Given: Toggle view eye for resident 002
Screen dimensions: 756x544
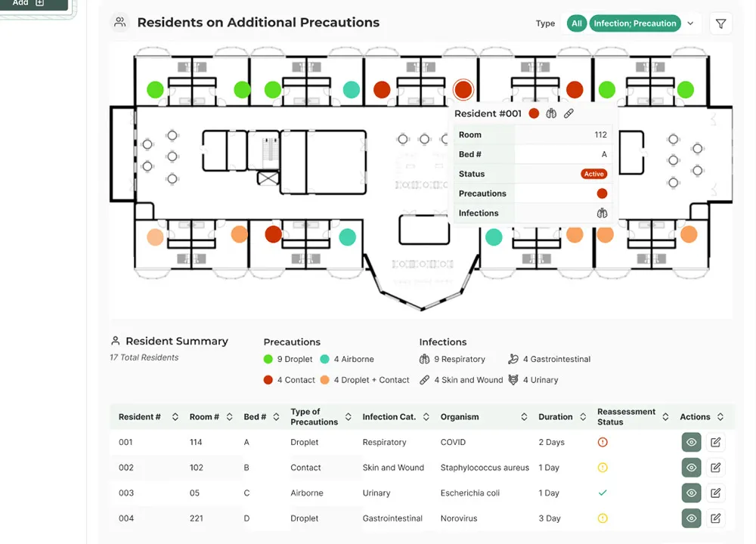Looking at the screenshot, I should [x=691, y=468].
